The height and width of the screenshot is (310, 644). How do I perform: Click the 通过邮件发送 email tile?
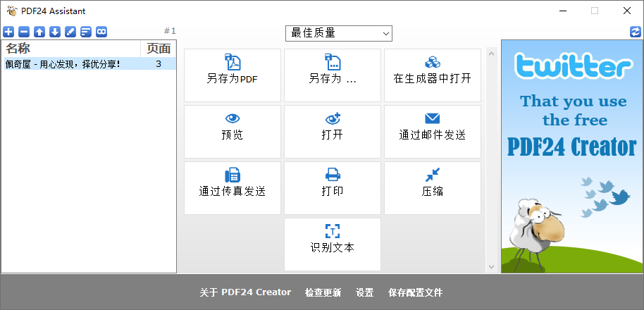click(x=433, y=132)
